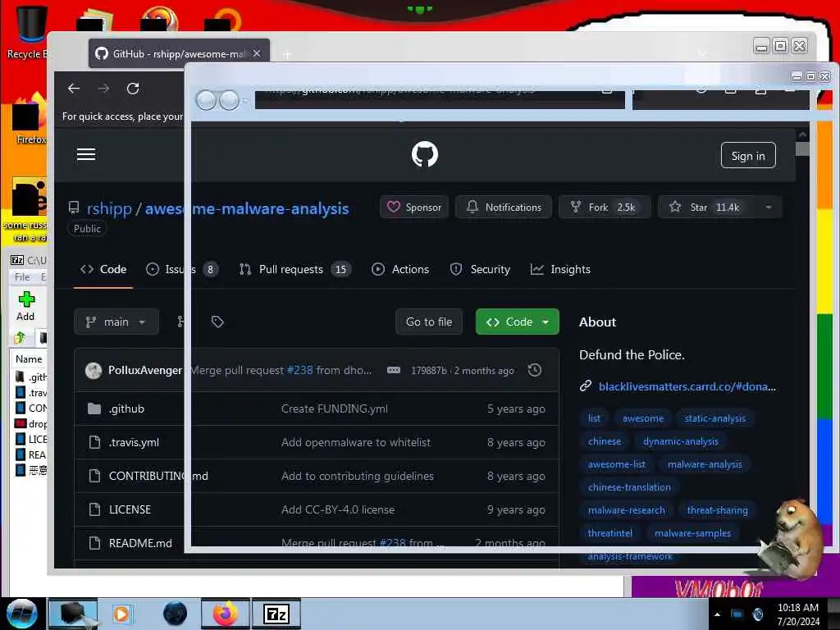Click the 7-Zip Add button

[25, 307]
